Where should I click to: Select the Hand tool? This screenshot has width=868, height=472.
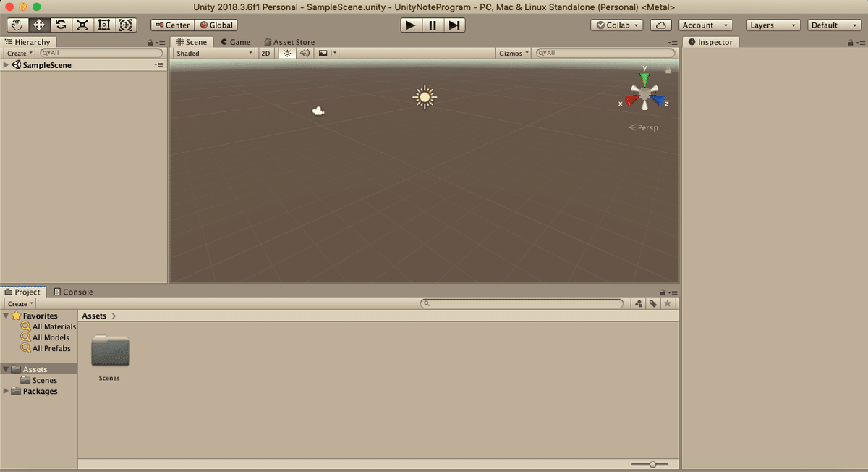[17, 25]
